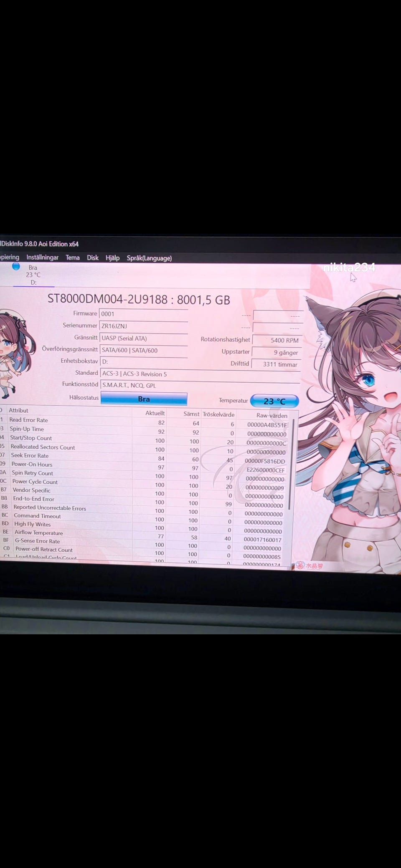Screen dimensions: 401x868
Task: Click the Rotationshastighet field 5400 RPM
Action: (277, 340)
